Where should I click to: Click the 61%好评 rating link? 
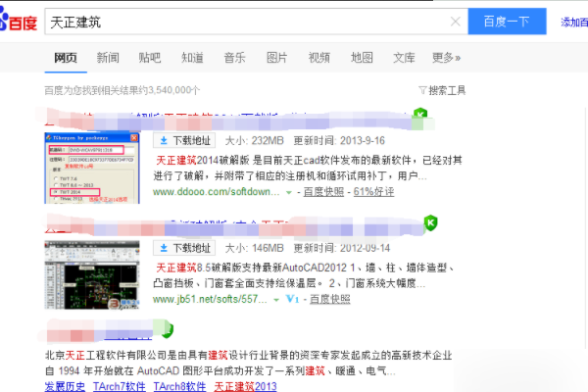(374, 192)
